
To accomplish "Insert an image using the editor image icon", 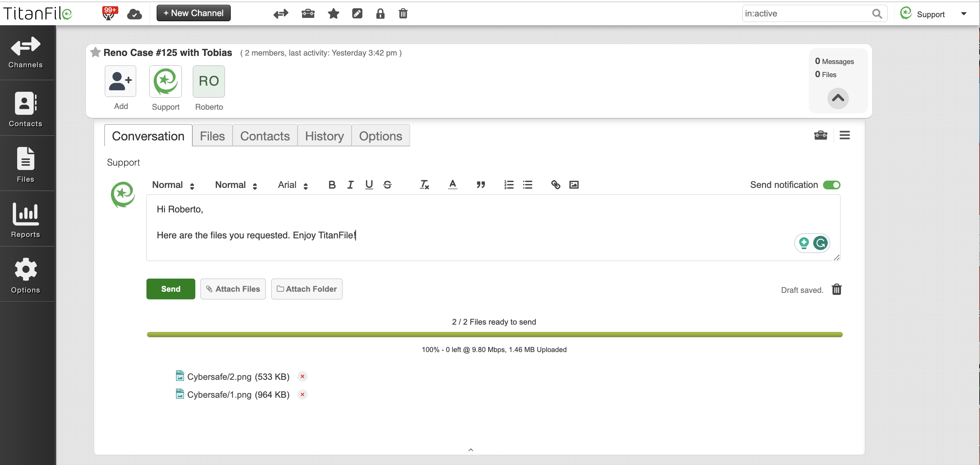I will click(574, 185).
